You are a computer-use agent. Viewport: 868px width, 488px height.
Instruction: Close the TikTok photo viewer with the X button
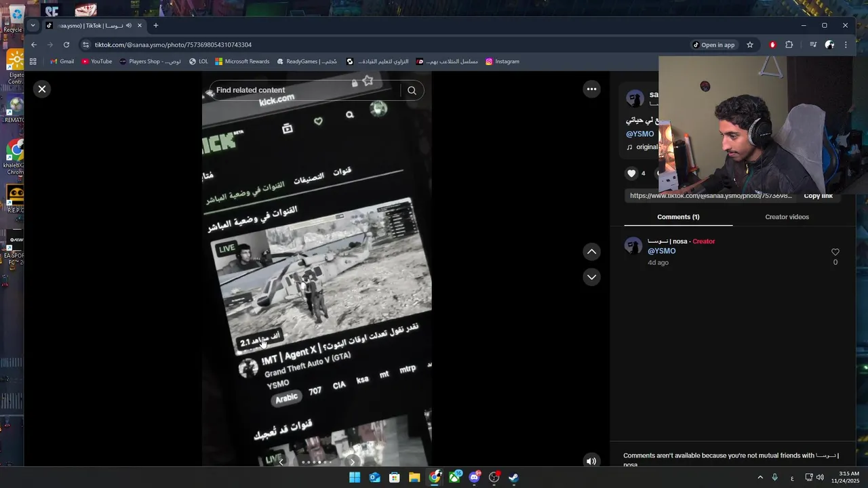pos(42,89)
